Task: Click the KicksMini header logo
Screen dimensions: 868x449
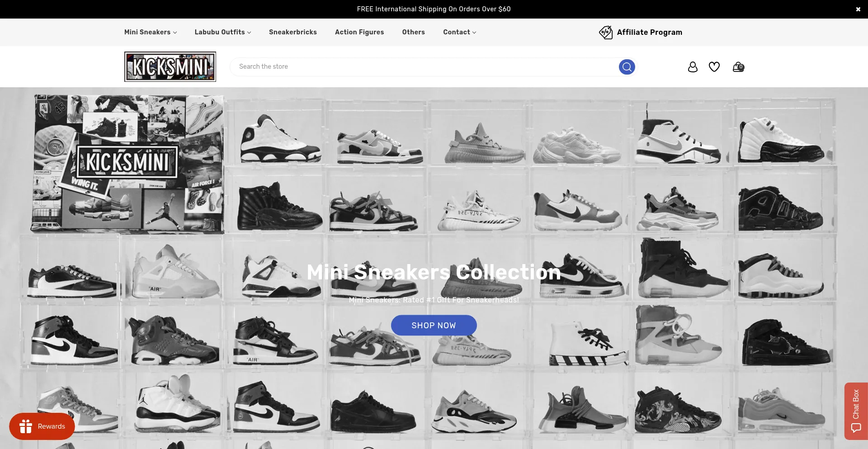Action: point(170,67)
